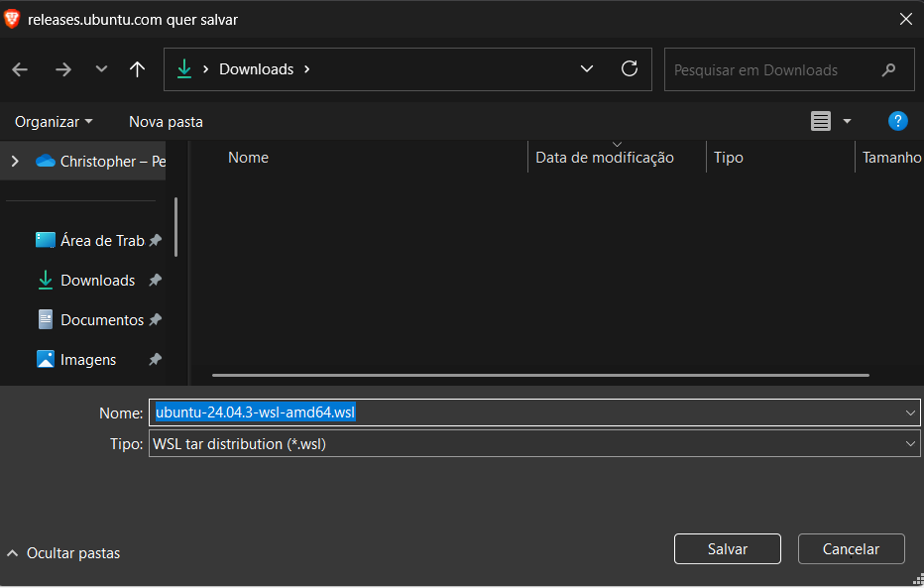Create a Nova pasta
Screen dimensions: 924x588
(166, 122)
